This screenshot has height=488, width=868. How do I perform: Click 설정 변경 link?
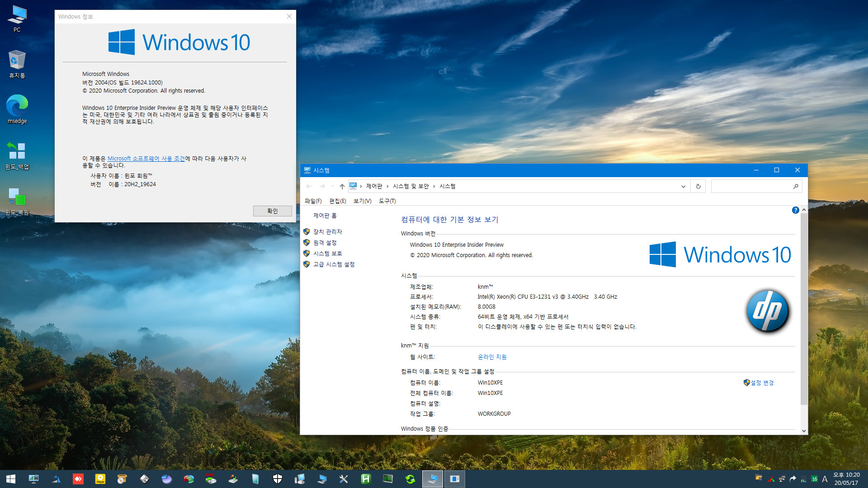point(762,383)
